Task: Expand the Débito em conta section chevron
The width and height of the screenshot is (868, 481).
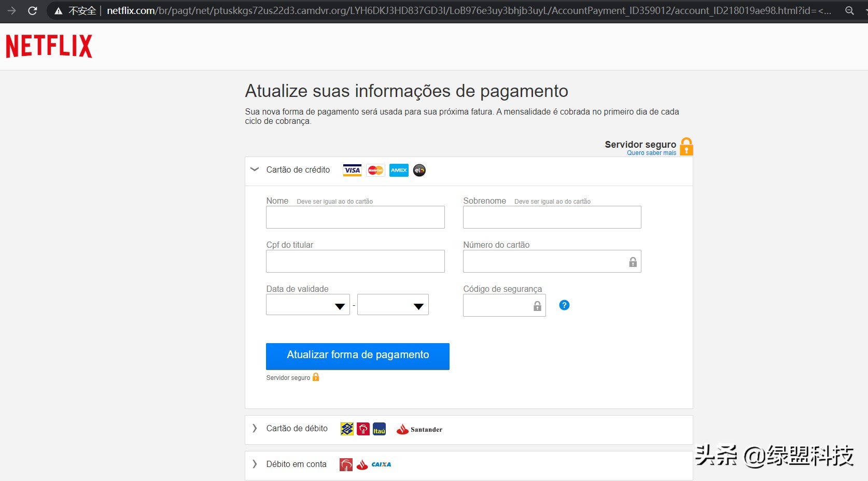Action: point(255,464)
